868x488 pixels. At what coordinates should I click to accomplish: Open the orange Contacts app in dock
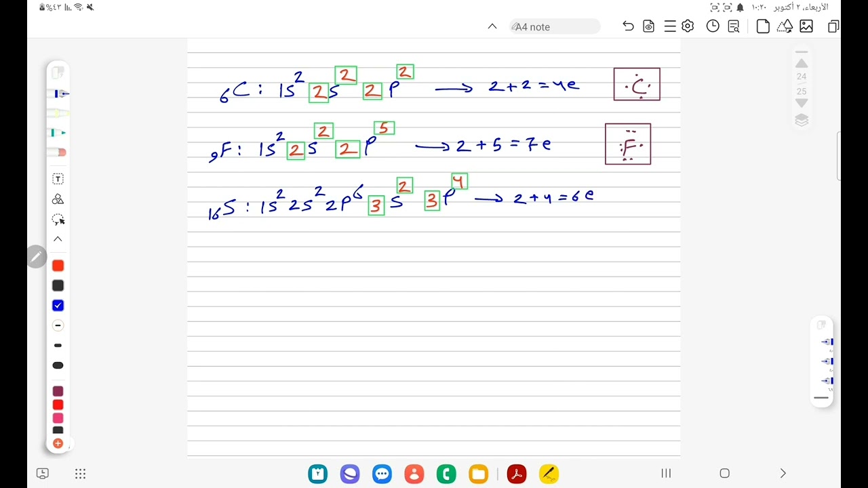point(414,474)
